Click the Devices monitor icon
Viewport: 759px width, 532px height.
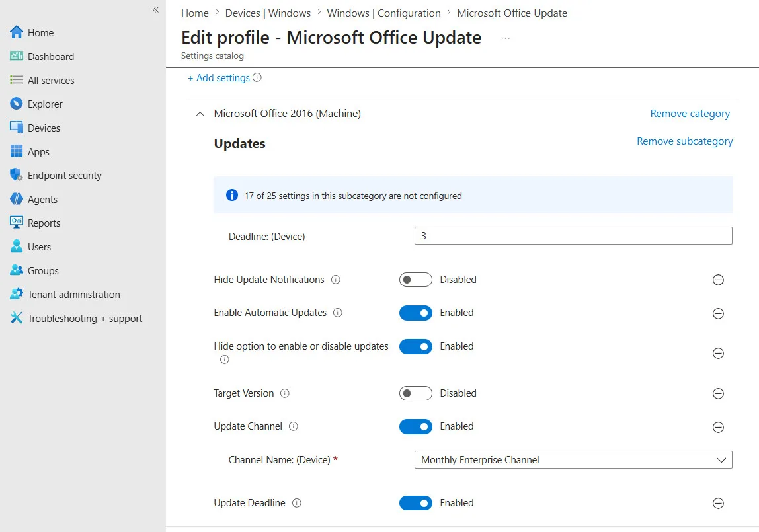click(x=17, y=127)
